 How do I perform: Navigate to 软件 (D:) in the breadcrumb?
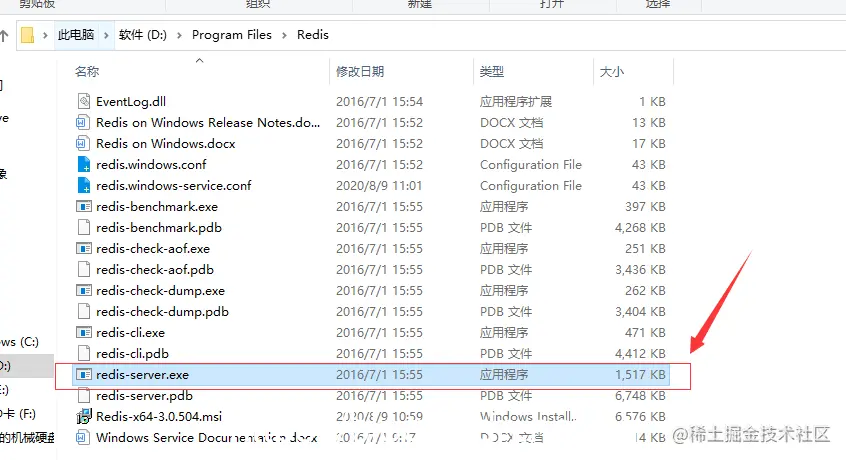pyautogui.click(x=143, y=35)
